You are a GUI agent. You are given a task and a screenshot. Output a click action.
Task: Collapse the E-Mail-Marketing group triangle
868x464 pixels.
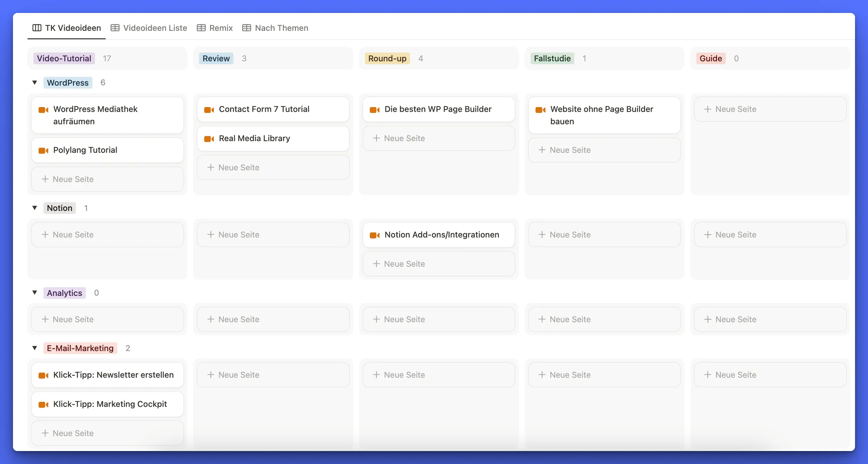coord(34,348)
